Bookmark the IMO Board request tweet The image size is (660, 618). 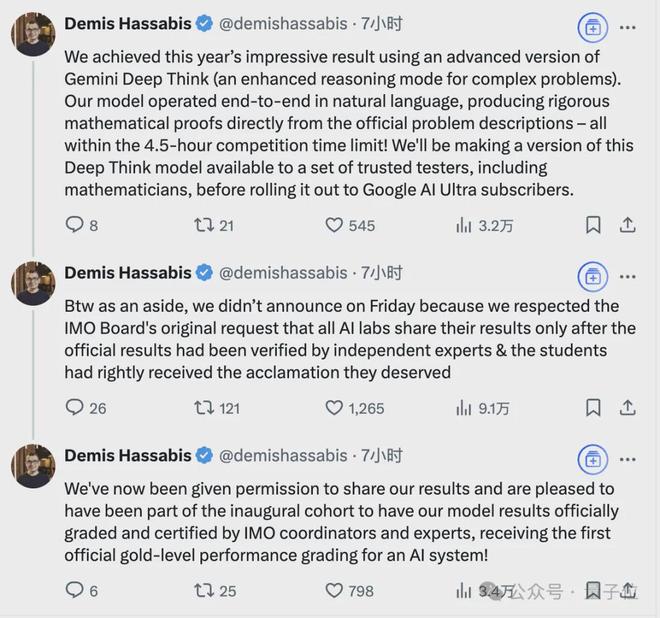click(x=593, y=407)
